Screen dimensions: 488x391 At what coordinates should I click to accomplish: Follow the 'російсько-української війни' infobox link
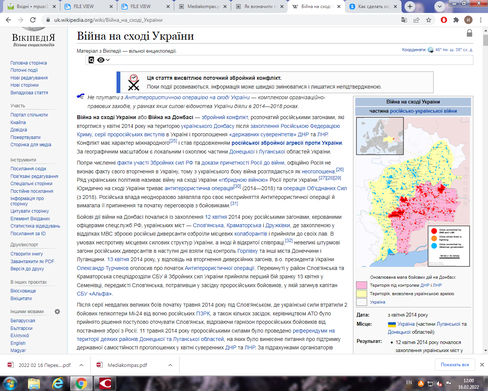(423, 111)
